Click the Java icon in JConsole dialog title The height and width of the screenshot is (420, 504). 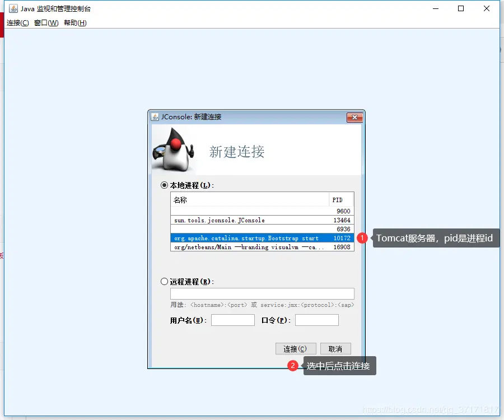tap(155, 117)
